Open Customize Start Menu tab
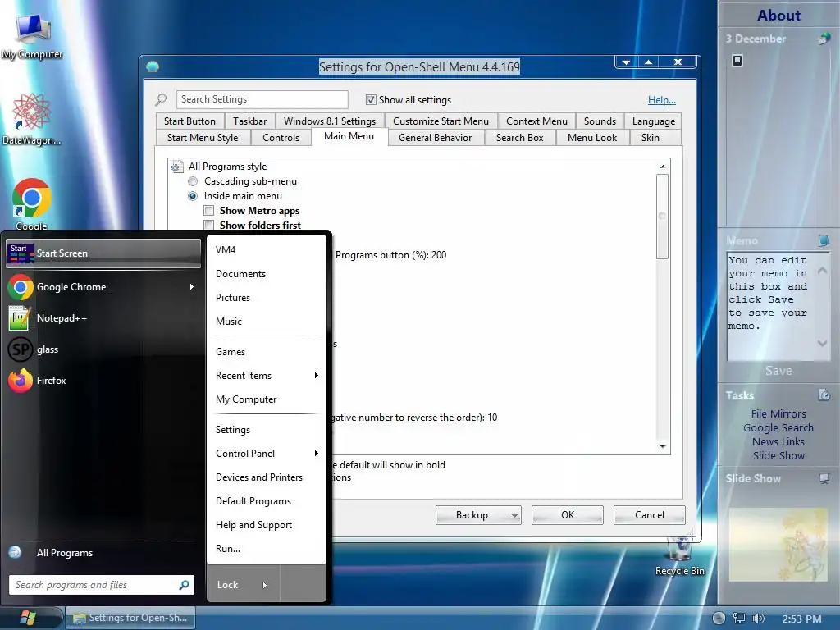The height and width of the screenshot is (630, 840). tap(441, 121)
